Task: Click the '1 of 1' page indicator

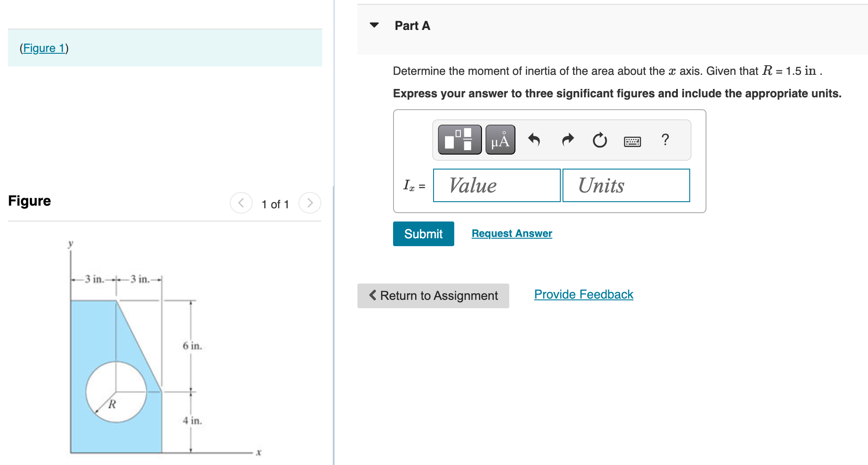Action: click(275, 204)
